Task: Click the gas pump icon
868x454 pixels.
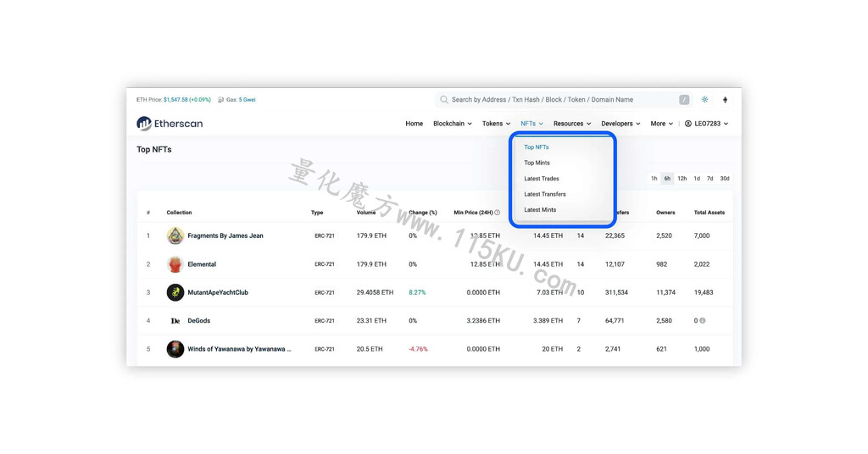Action: [221, 100]
